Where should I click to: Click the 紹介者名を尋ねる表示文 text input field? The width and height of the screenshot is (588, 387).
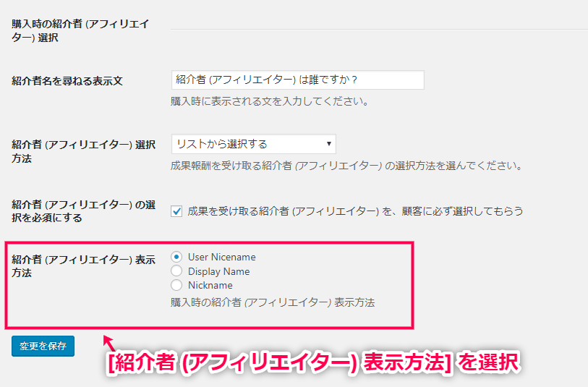298,80
